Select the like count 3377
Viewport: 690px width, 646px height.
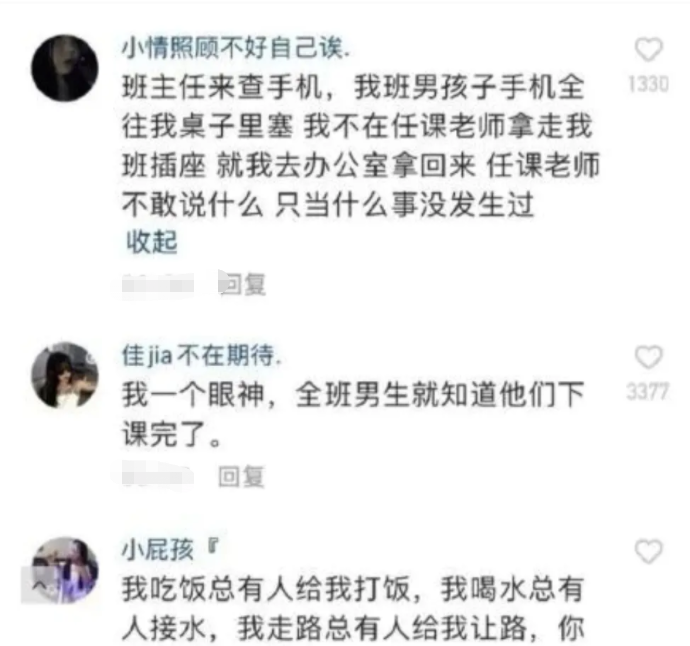(648, 391)
